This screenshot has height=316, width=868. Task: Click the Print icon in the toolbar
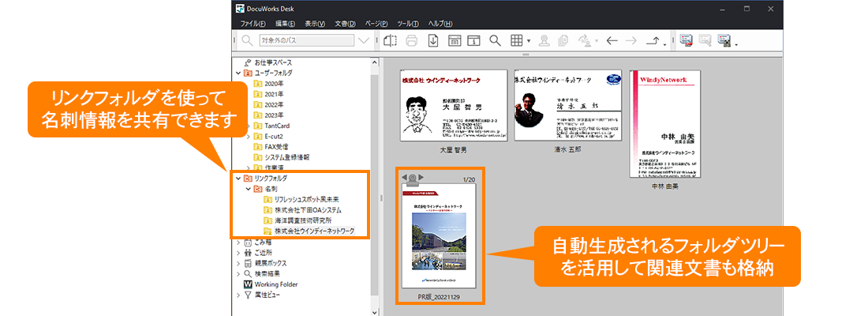pos(411,40)
